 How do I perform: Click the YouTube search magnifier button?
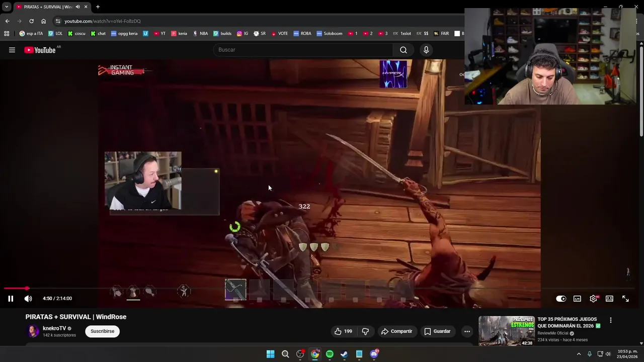point(404,50)
